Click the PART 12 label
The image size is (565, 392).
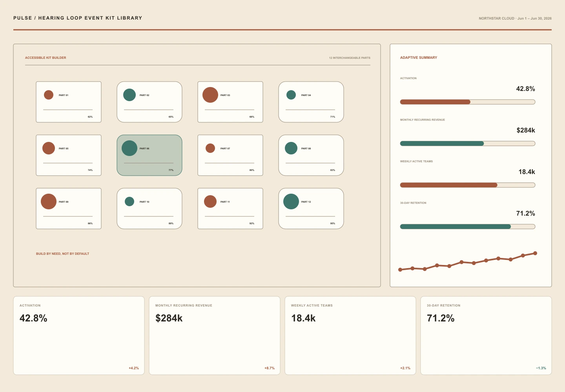click(306, 202)
